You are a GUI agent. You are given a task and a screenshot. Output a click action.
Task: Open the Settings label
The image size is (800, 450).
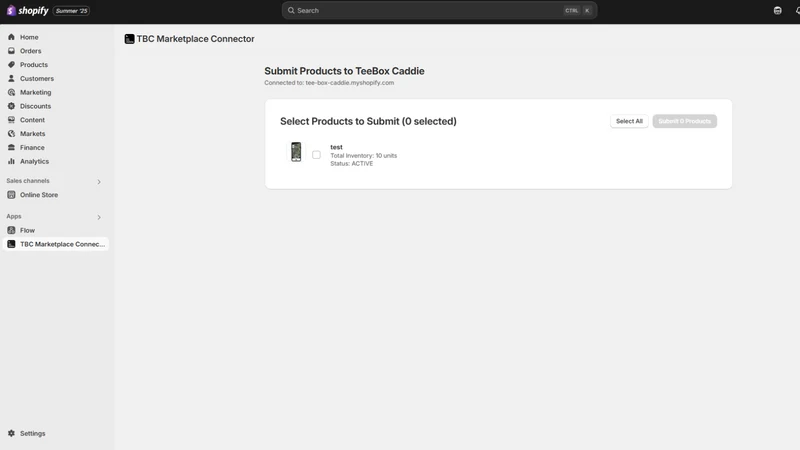pos(33,433)
